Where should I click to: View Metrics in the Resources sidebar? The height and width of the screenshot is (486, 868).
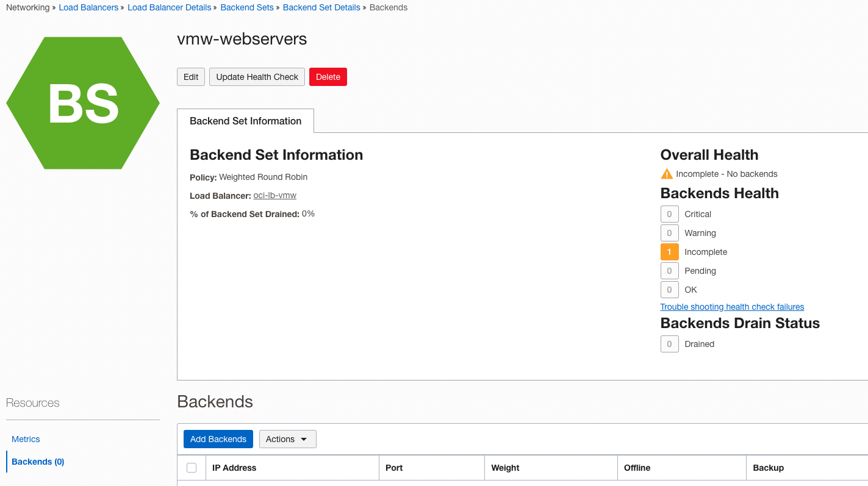[26, 439]
